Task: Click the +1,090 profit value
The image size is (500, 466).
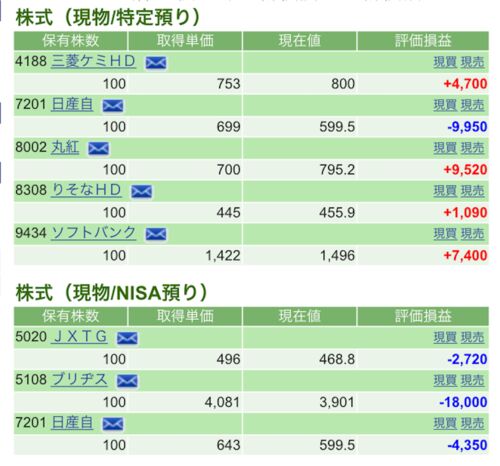Action: point(465,212)
